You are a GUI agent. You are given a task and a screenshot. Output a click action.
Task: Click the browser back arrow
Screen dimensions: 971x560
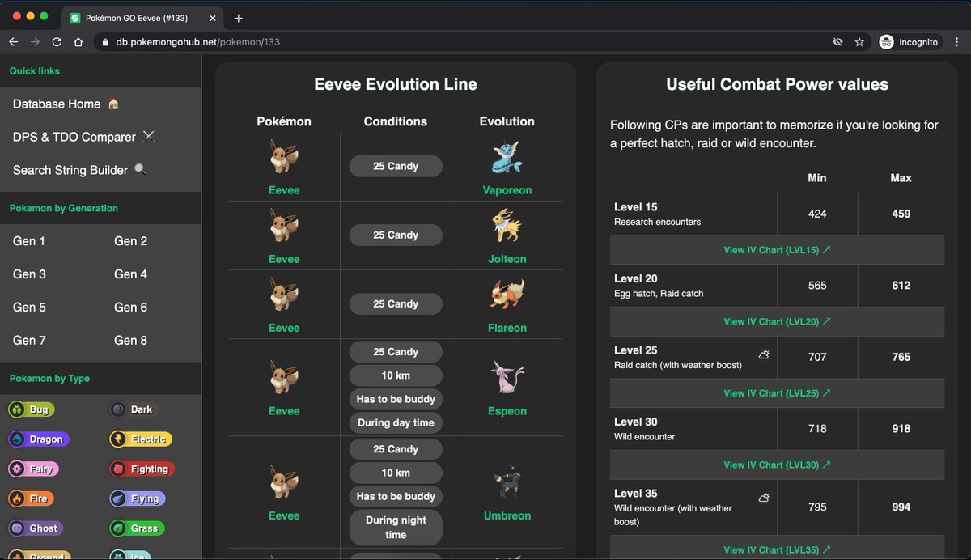coord(13,42)
